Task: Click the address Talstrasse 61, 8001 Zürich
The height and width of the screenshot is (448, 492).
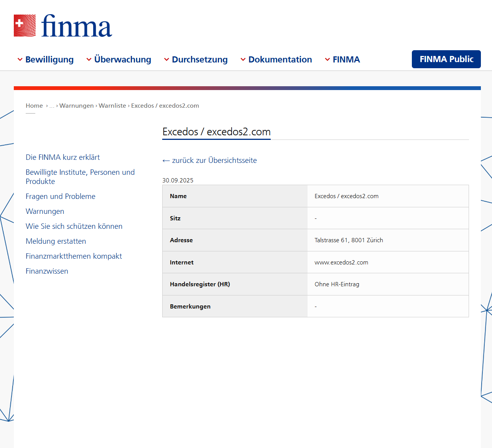Action: click(349, 240)
